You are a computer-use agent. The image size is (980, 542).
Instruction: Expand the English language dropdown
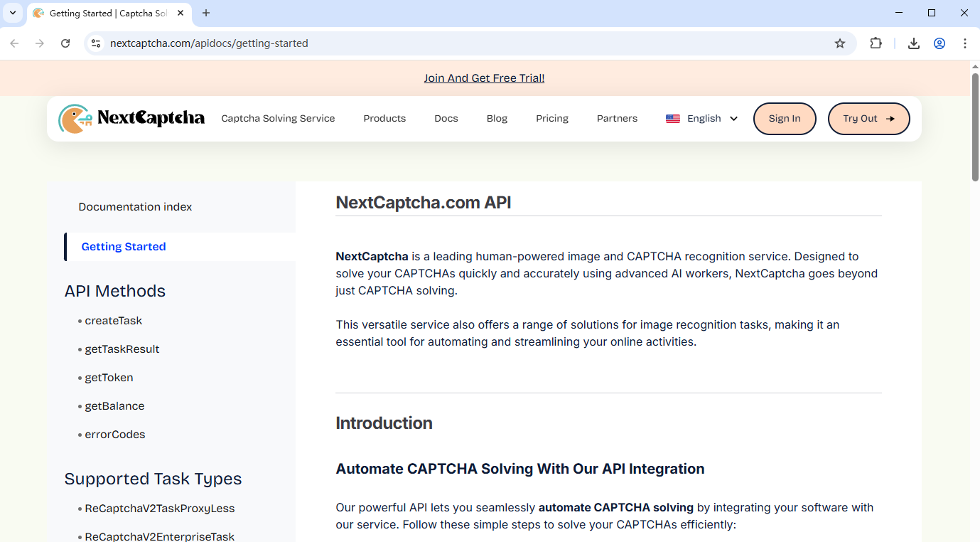pos(734,119)
